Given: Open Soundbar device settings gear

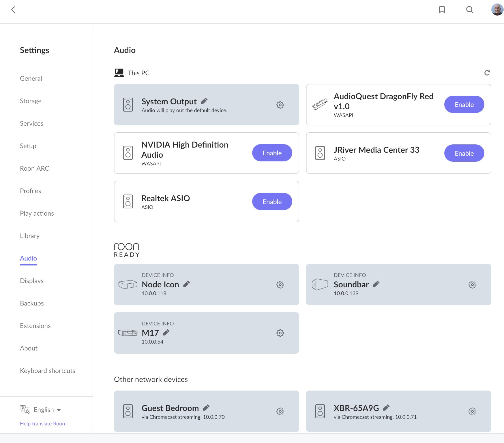Looking at the screenshot, I should point(472,284).
